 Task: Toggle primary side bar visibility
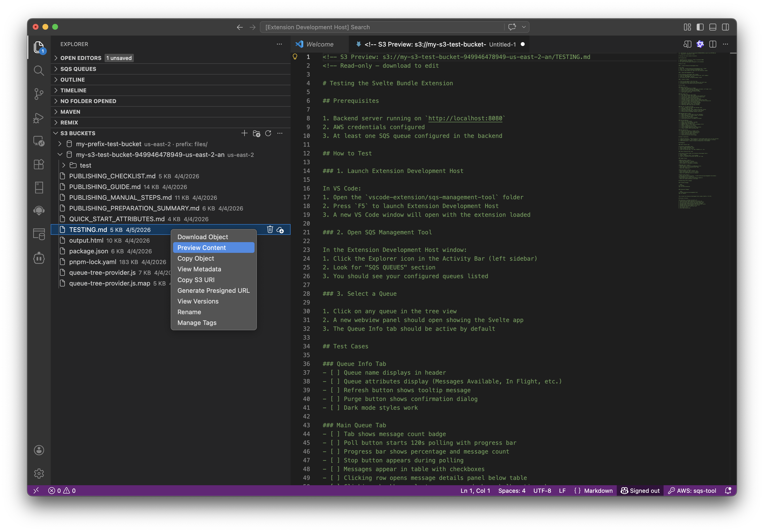[700, 27]
